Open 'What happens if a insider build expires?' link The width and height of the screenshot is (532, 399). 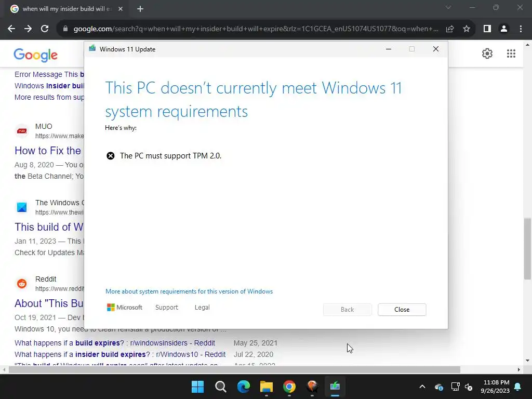(x=120, y=354)
